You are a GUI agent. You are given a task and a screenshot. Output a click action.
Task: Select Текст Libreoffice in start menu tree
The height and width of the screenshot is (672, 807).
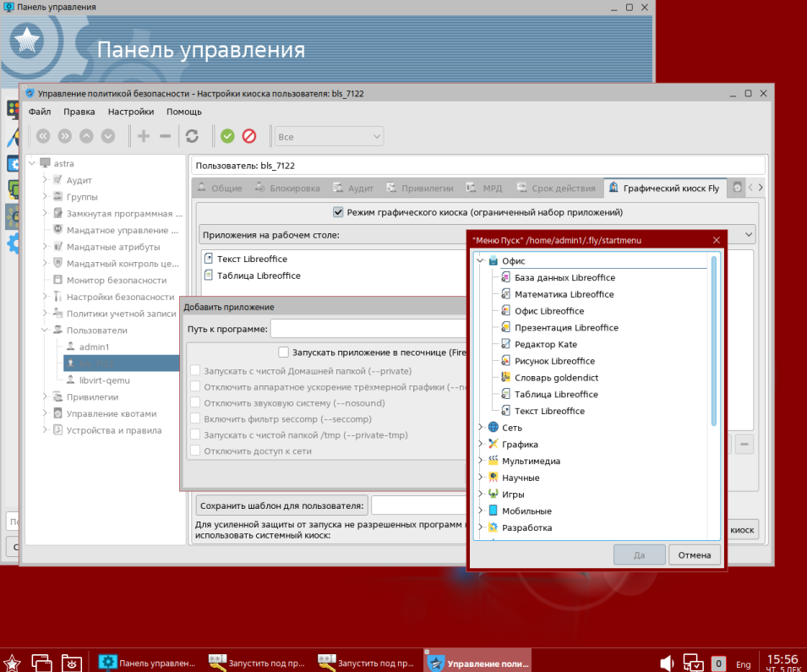549,411
